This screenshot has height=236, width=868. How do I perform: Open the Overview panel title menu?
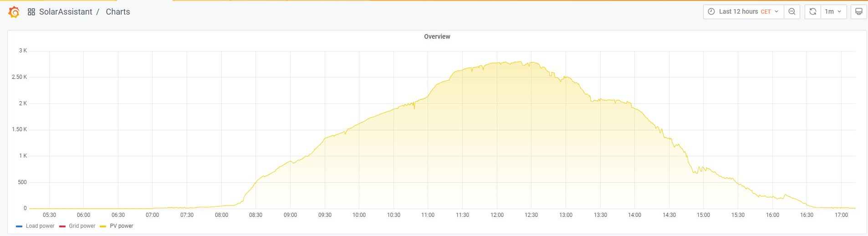[437, 36]
